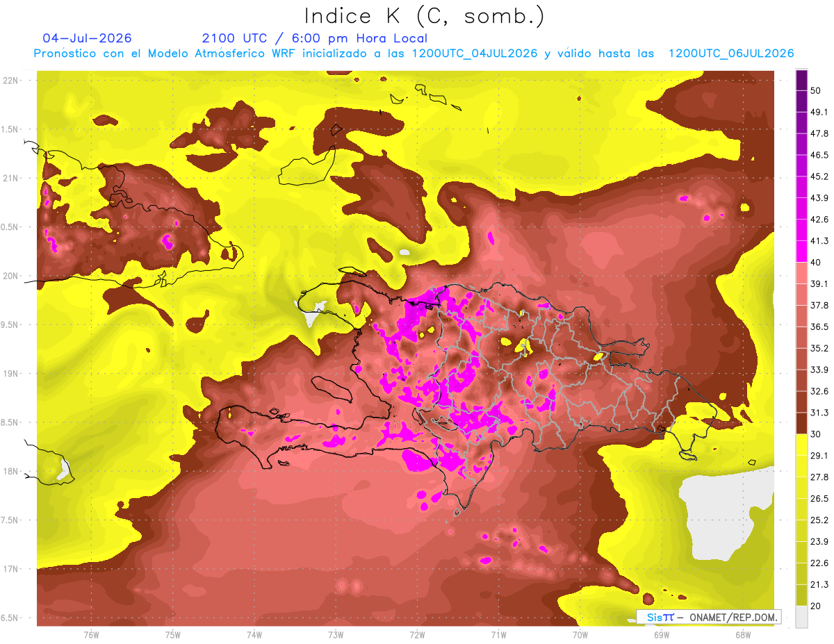Screen dimensions: 834x644
Task: Click legend value 47.8
Action: point(819,133)
